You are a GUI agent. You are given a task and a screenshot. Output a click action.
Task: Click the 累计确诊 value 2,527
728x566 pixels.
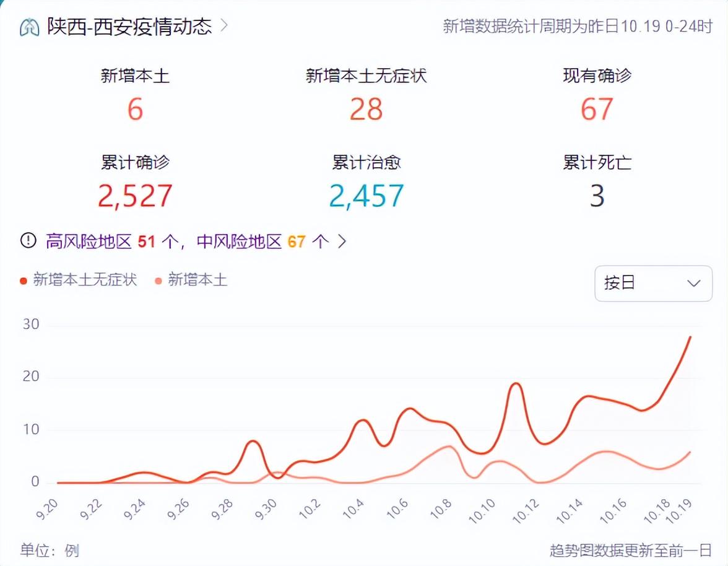(x=135, y=196)
